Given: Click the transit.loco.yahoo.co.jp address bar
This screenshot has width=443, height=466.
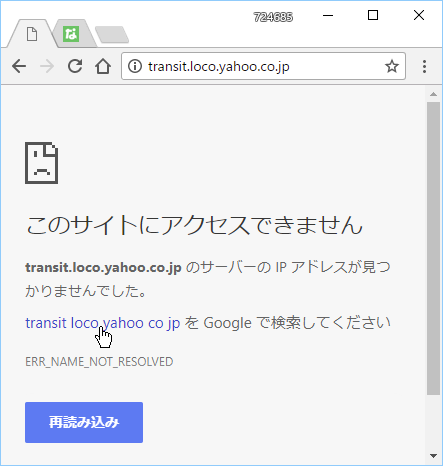Looking at the screenshot, I should point(263,66).
